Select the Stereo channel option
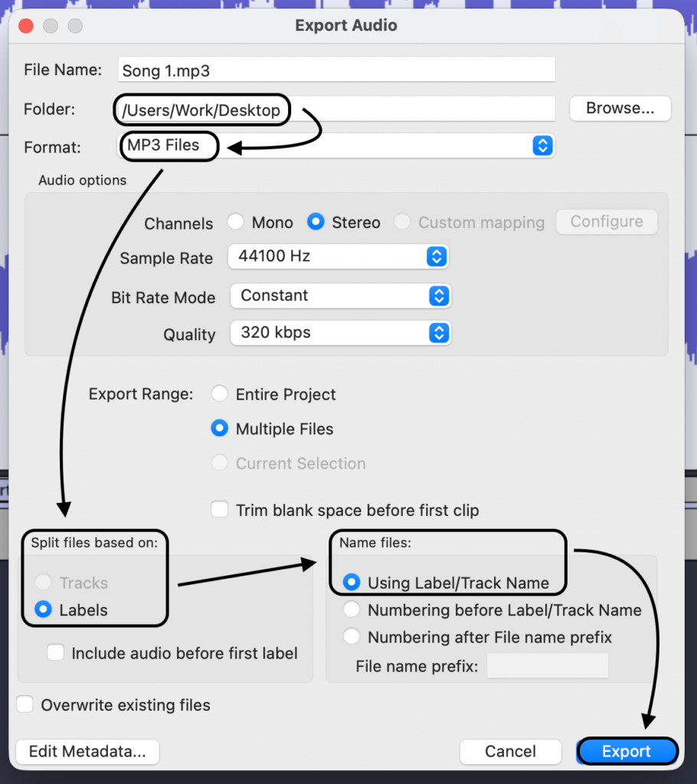697x784 pixels. pos(315,222)
